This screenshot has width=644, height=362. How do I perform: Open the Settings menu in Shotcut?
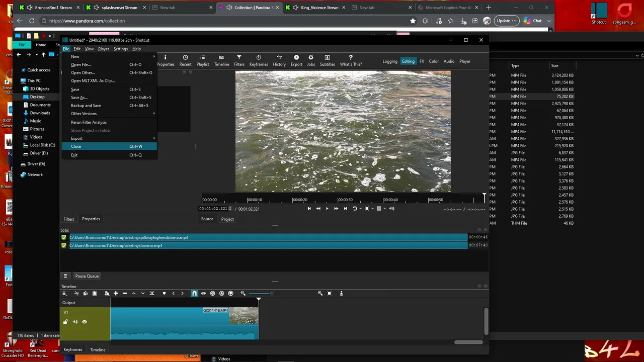(120, 49)
